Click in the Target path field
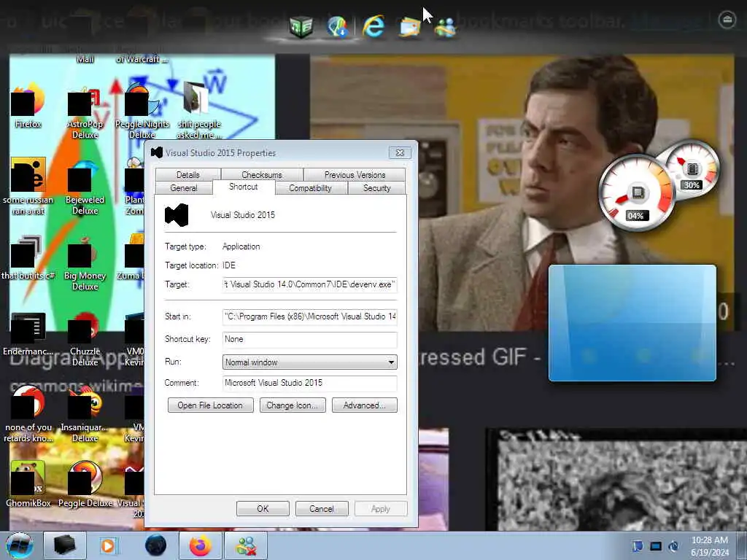 [x=309, y=284]
